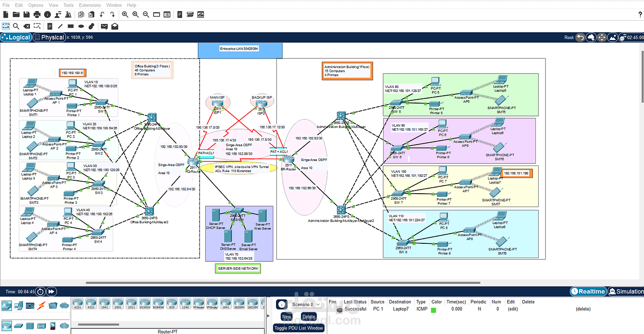Viewport: 644px width, 334px height.
Task: Pick the 4331 router from the palette
Action: click(x=77, y=303)
